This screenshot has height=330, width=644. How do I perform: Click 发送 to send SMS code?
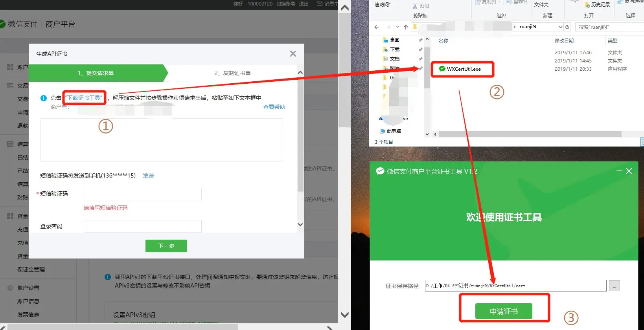click(148, 176)
